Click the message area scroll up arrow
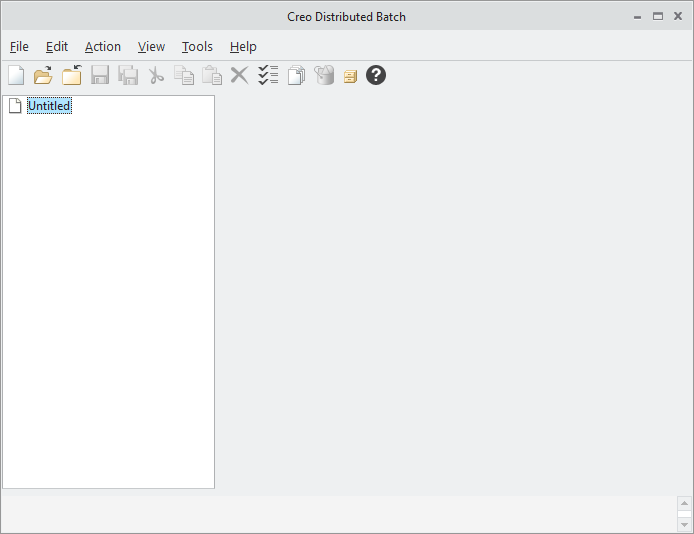 684,503
